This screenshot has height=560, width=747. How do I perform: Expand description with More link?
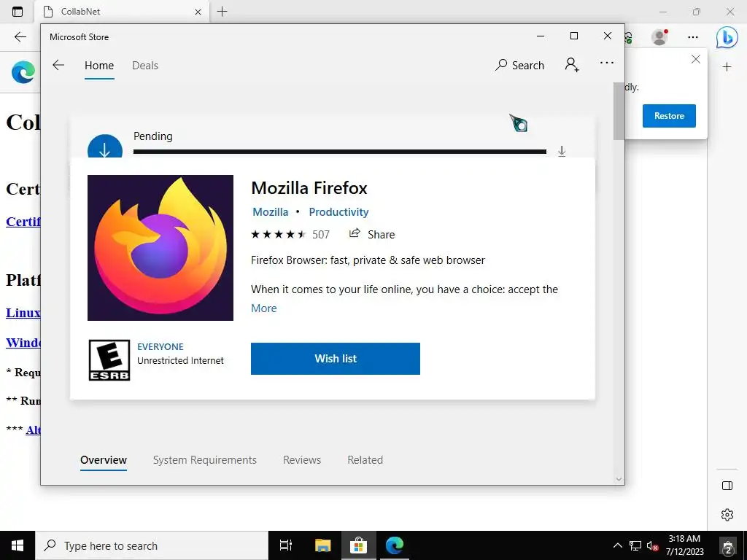point(264,308)
